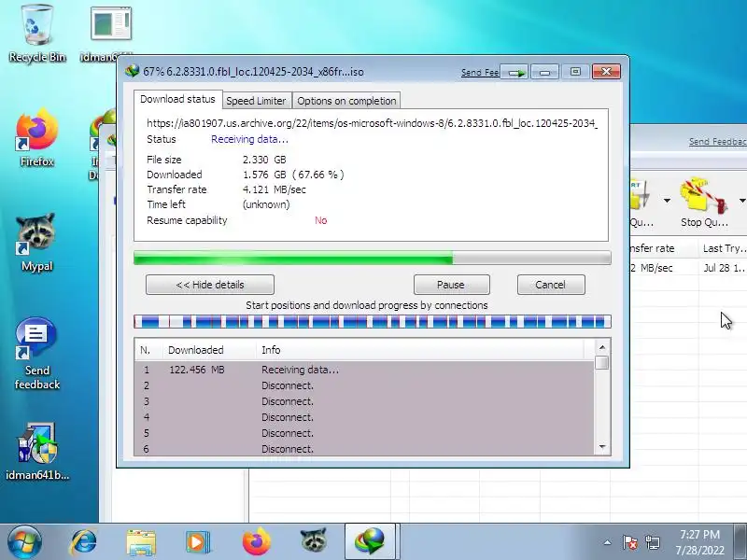Click downloaded value '1.576 GB (67.66 %)'

click(x=293, y=175)
